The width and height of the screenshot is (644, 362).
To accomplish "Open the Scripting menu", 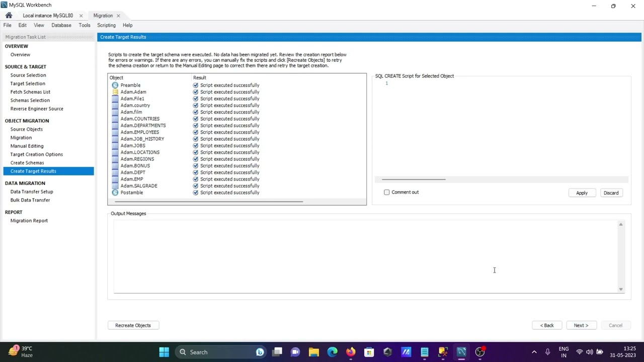I will tap(106, 25).
